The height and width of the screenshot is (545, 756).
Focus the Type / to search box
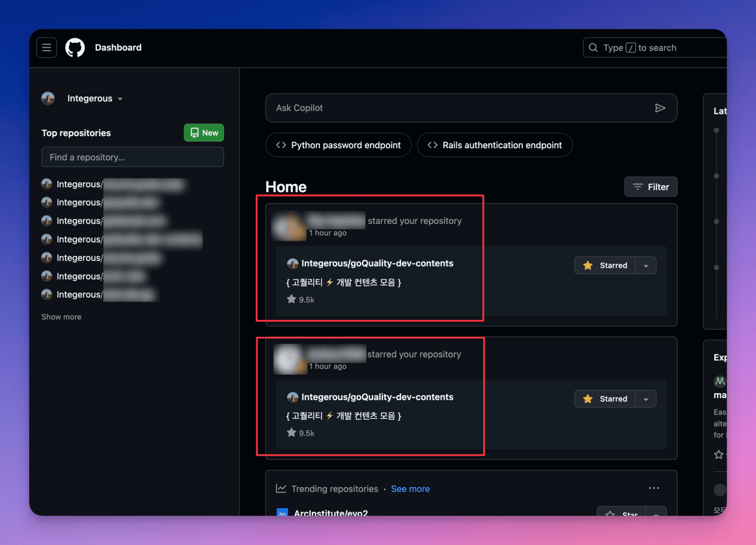pyautogui.click(x=655, y=48)
